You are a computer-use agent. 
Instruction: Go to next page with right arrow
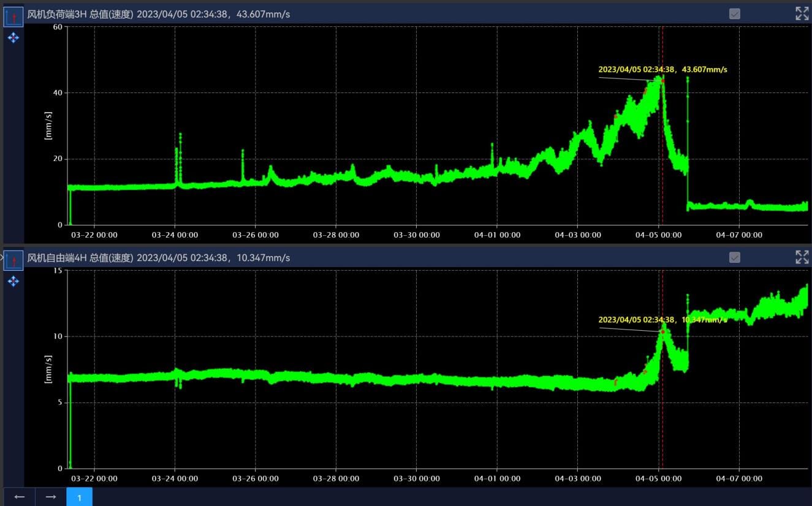pyautogui.click(x=51, y=497)
